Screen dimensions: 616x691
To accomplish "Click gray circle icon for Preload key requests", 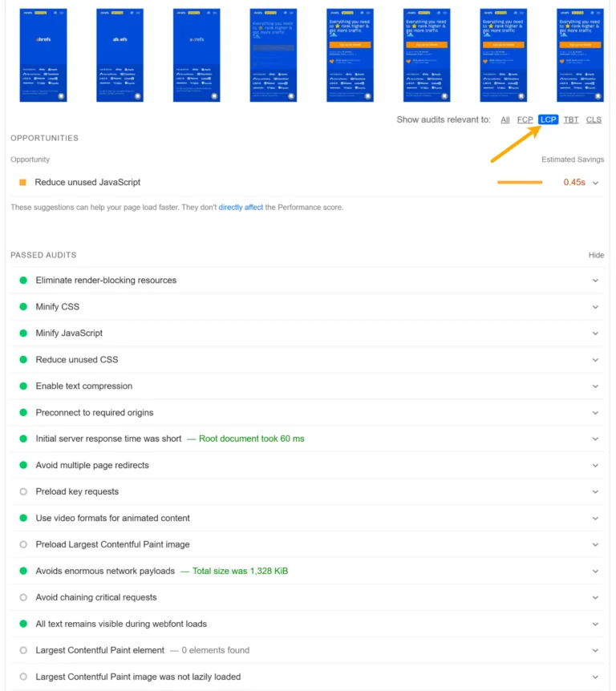I will [x=23, y=492].
